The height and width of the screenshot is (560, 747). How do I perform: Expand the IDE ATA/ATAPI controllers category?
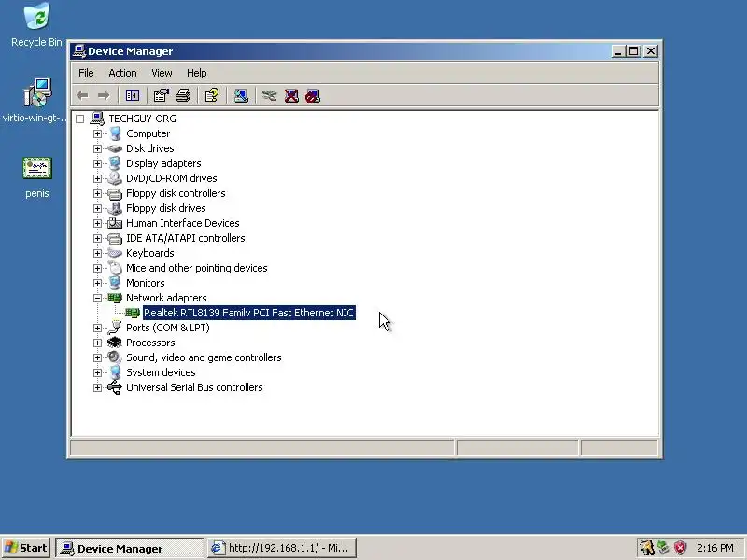click(98, 238)
